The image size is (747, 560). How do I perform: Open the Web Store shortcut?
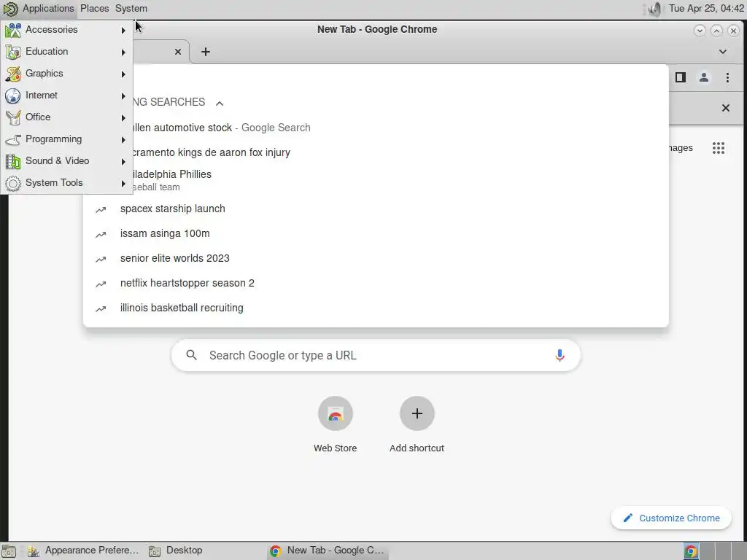336,424
